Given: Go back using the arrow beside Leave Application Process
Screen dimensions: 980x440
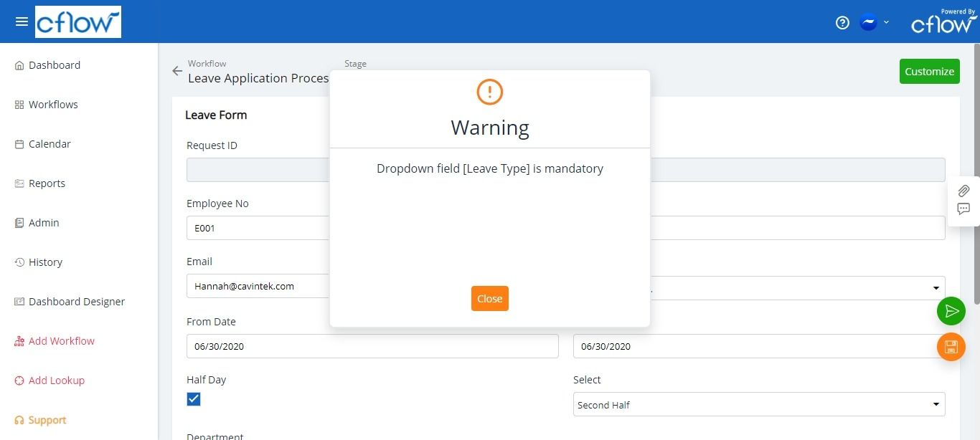Looking at the screenshot, I should coord(176,71).
